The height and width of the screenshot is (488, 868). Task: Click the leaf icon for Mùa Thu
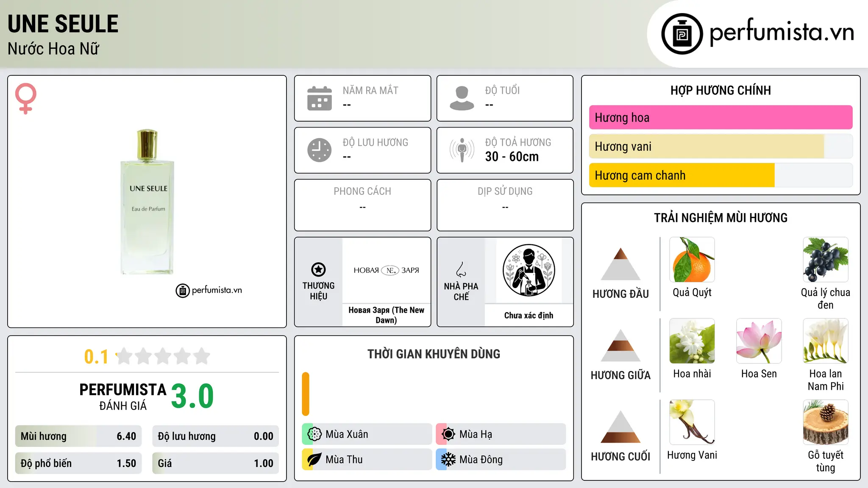[314, 460]
